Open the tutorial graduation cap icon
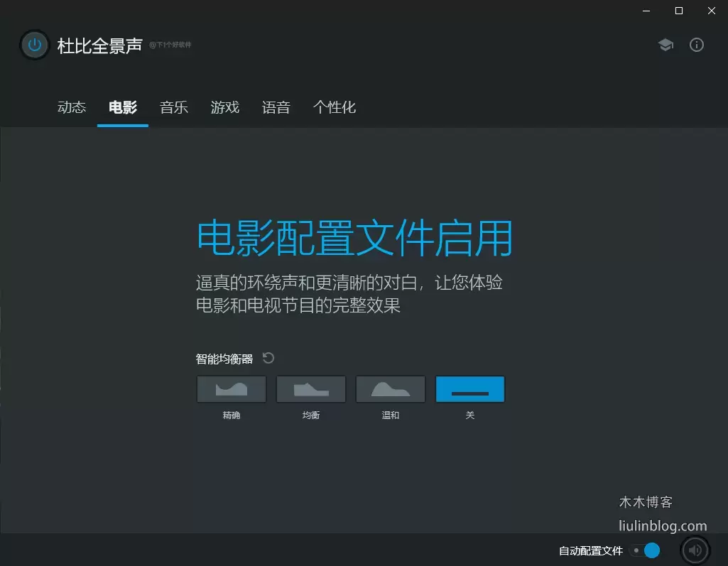Image resolution: width=728 pixels, height=566 pixels. 665,45
